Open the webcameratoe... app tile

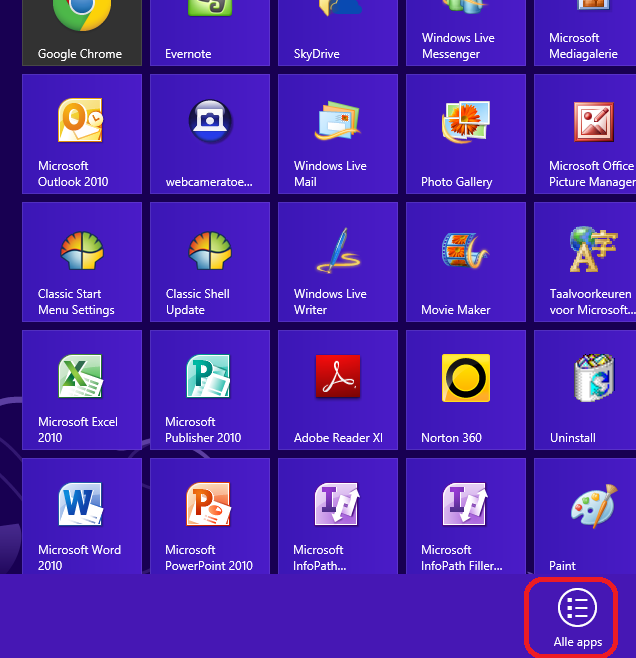tap(210, 134)
